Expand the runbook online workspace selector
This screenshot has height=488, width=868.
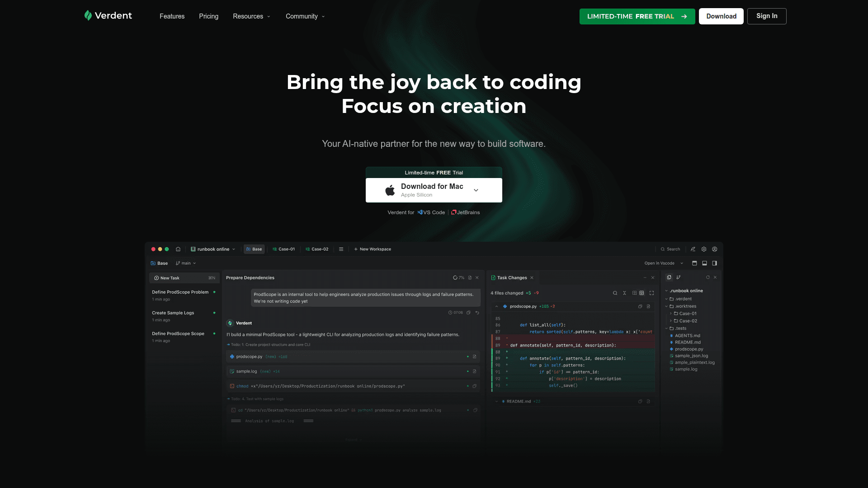(213, 249)
